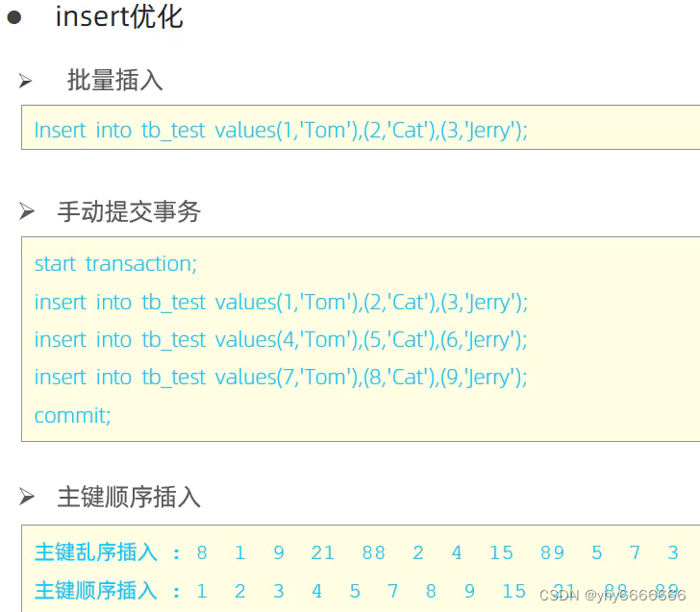This screenshot has height=612, width=700.
Task: Click the 主键顺序插入 heading
Action: (129, 497)
